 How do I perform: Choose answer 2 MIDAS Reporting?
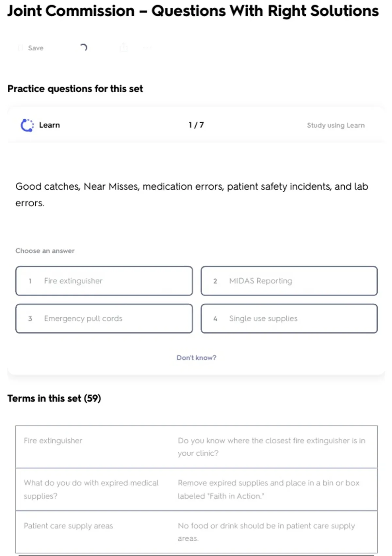pyautogui.click(x=289, y=281)
